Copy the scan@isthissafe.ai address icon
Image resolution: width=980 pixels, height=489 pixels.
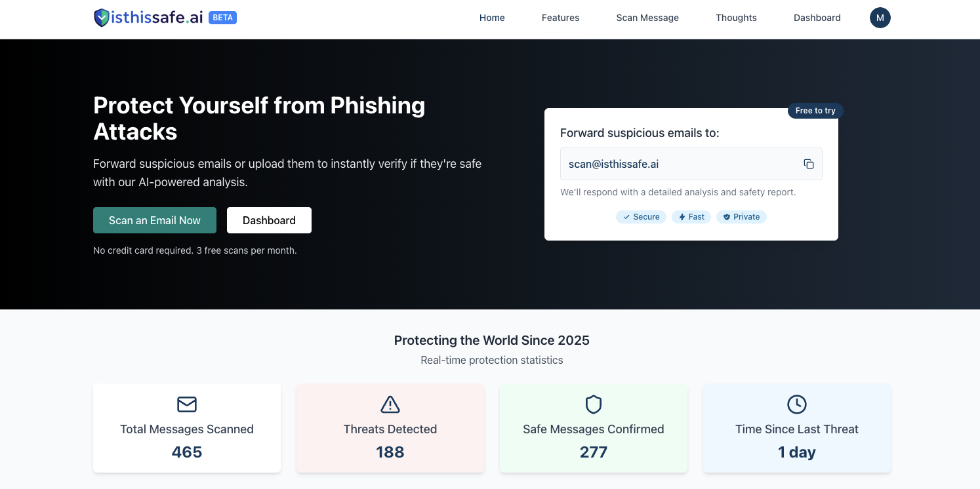click(x=809, y=164)
